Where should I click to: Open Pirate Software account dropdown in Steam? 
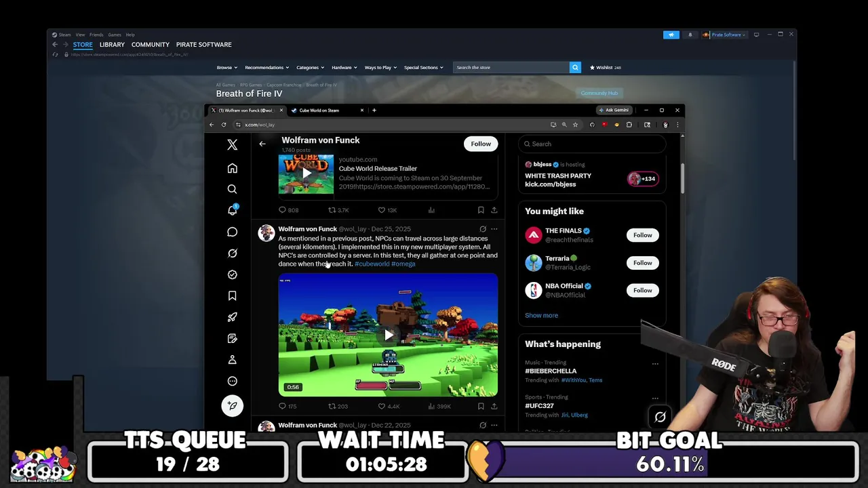point(724,35)
